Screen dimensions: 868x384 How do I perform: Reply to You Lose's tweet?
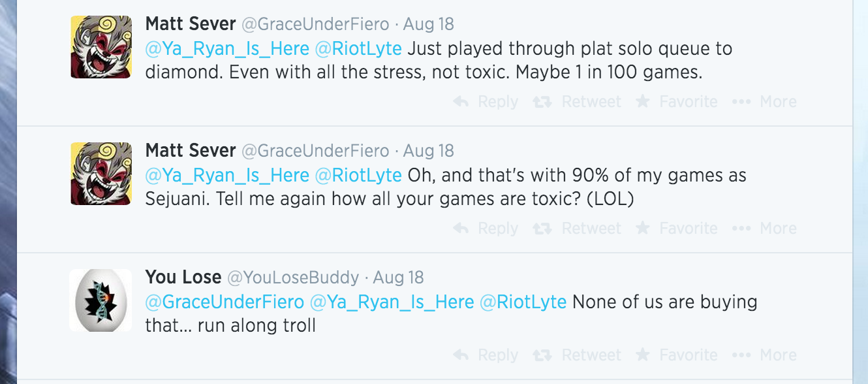486,355
